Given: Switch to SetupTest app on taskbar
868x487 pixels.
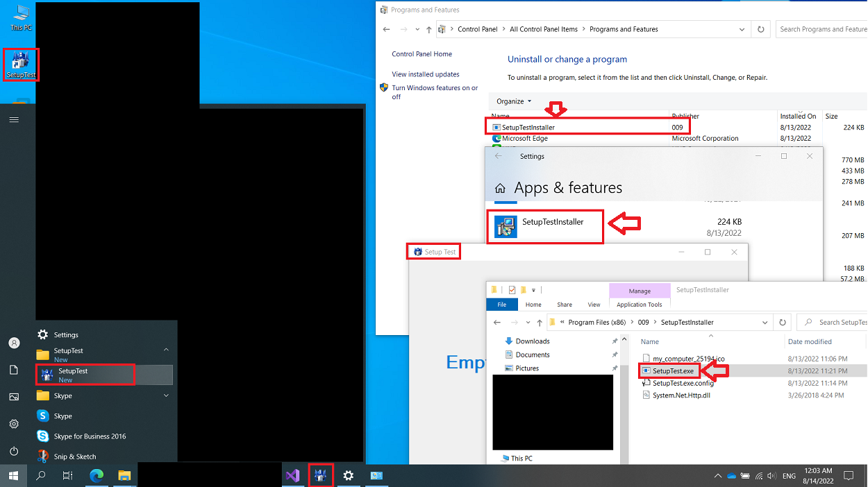Looking at the screenshot, I should [x=320, y=476].
